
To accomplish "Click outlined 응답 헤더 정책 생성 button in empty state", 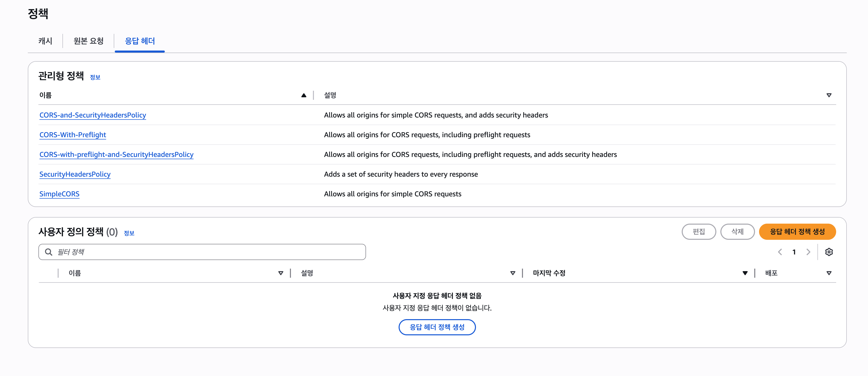I will coord(437,327).
